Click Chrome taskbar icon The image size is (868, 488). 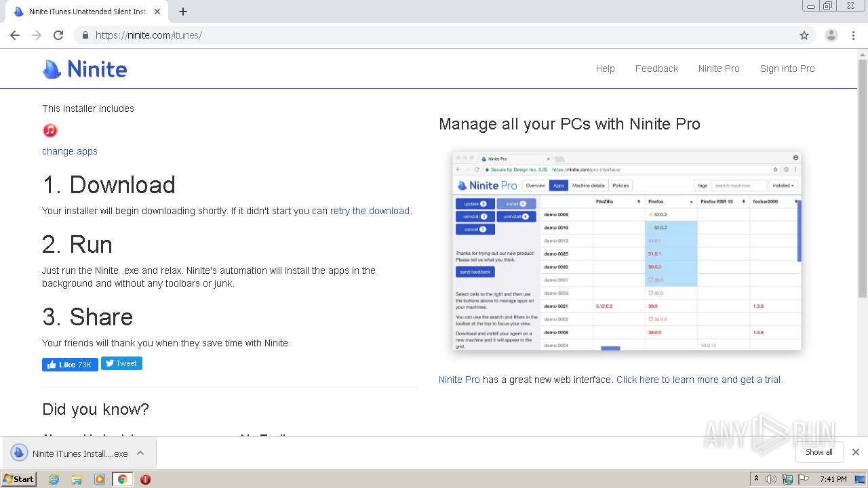point(122,479)
